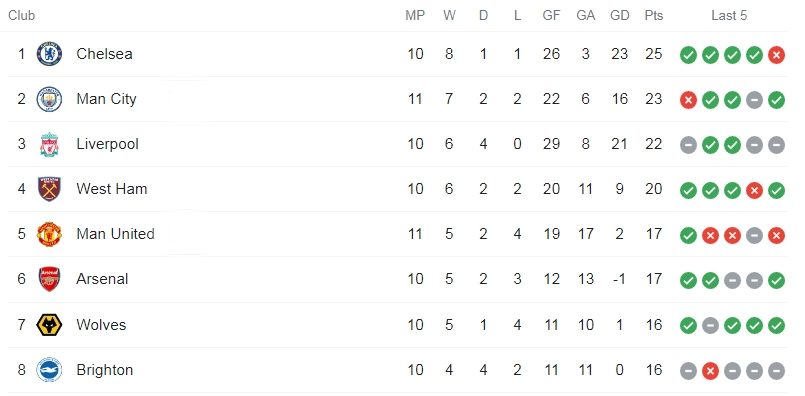805x396 pixels.
Task: Click Brighton's red loss icon in Last 5
Action: (x=710, y=370)
